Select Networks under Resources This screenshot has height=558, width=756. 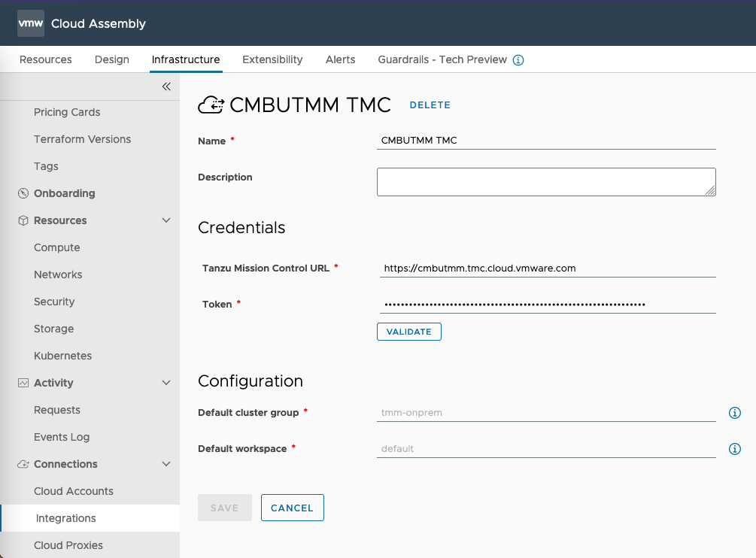click(x=58, y=274)
